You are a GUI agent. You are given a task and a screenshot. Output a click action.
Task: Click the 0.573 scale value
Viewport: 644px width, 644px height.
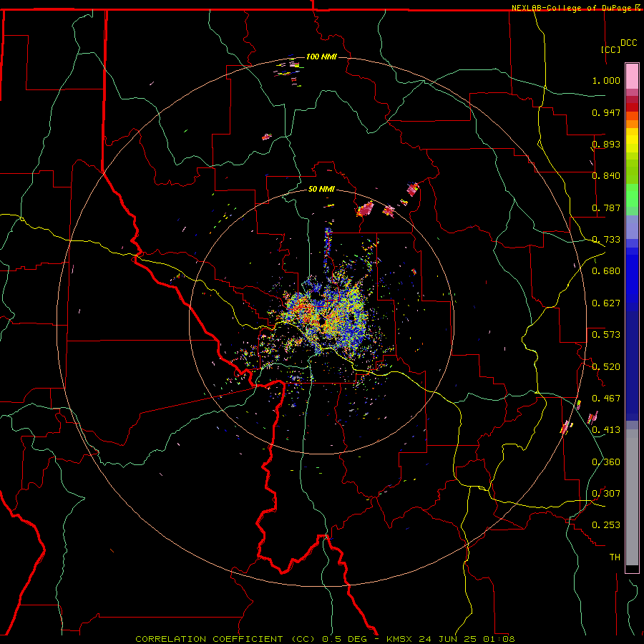pyautogui.click(x=606, y=335)
